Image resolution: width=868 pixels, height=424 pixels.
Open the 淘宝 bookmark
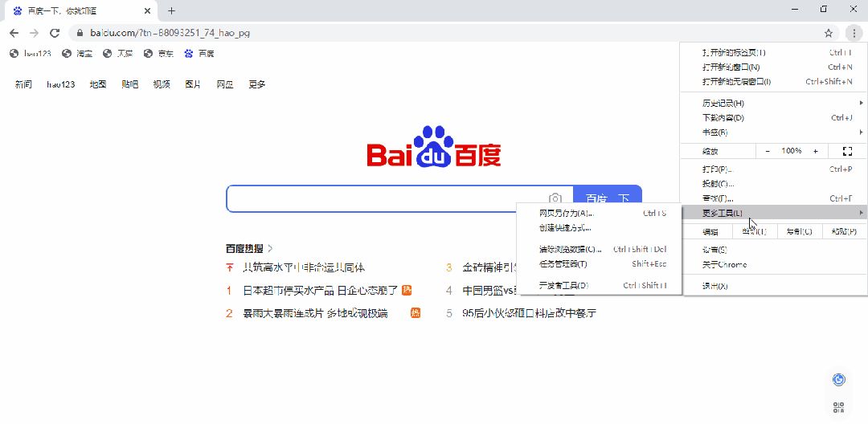77,54
